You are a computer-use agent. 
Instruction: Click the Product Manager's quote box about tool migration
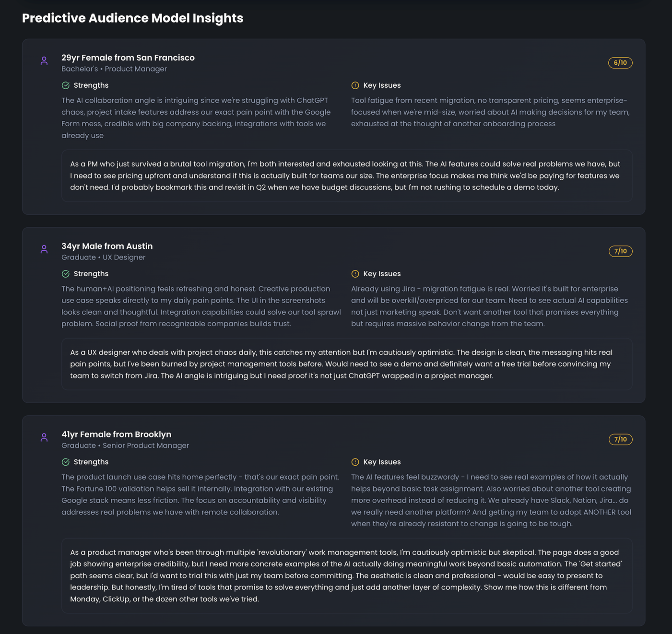point(346,176)
